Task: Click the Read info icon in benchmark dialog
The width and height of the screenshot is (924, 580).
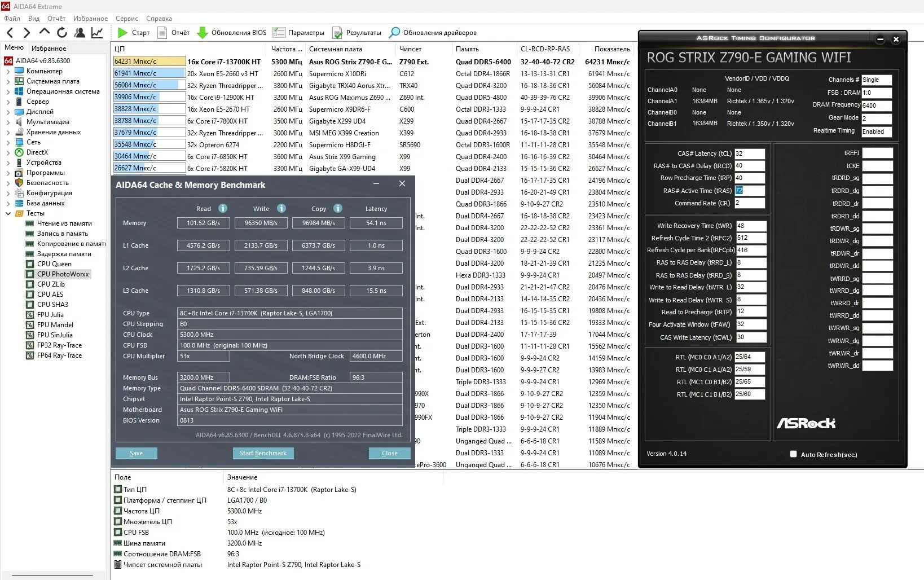Action: point(223,208)
